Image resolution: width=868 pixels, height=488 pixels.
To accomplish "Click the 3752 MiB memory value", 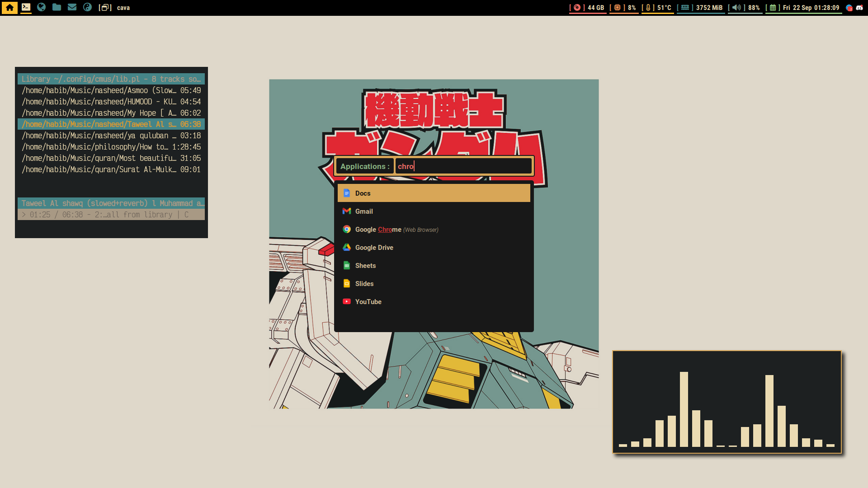I will pos(709,8).
